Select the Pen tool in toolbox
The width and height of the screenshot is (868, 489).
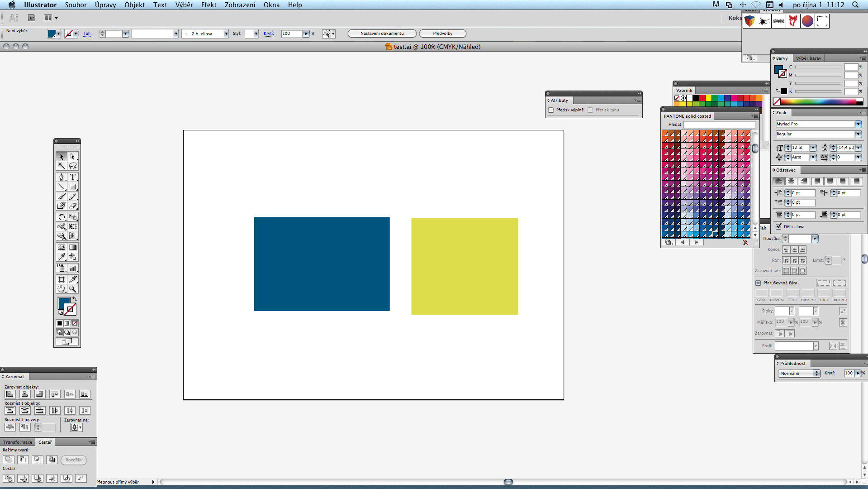[62, 177]
